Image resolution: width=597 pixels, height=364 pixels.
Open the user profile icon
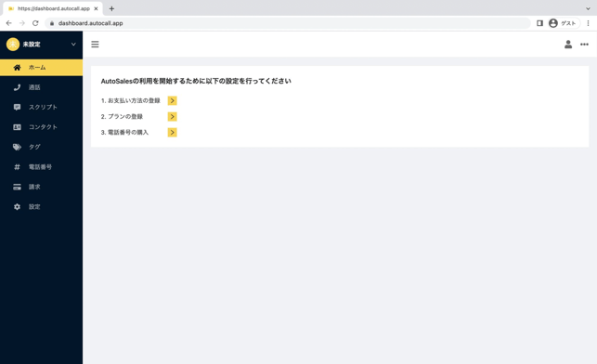pos(568,45)
